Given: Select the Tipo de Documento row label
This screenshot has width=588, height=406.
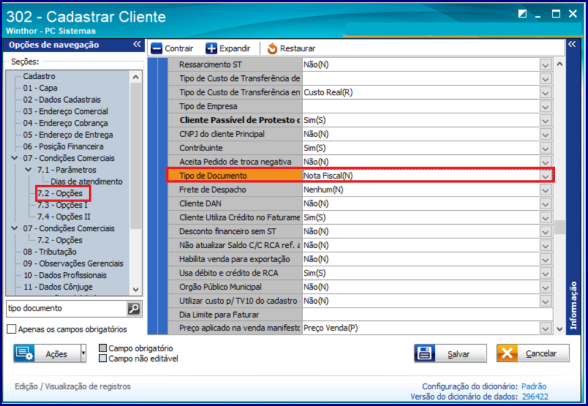Looking at the screenshot, I should (x=213, y=176).
